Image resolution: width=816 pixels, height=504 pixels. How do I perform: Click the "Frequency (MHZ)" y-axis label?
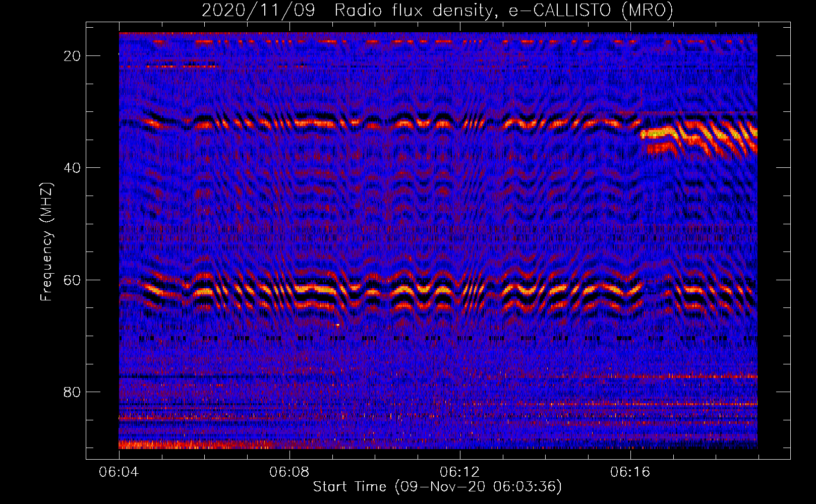(46, 242)
